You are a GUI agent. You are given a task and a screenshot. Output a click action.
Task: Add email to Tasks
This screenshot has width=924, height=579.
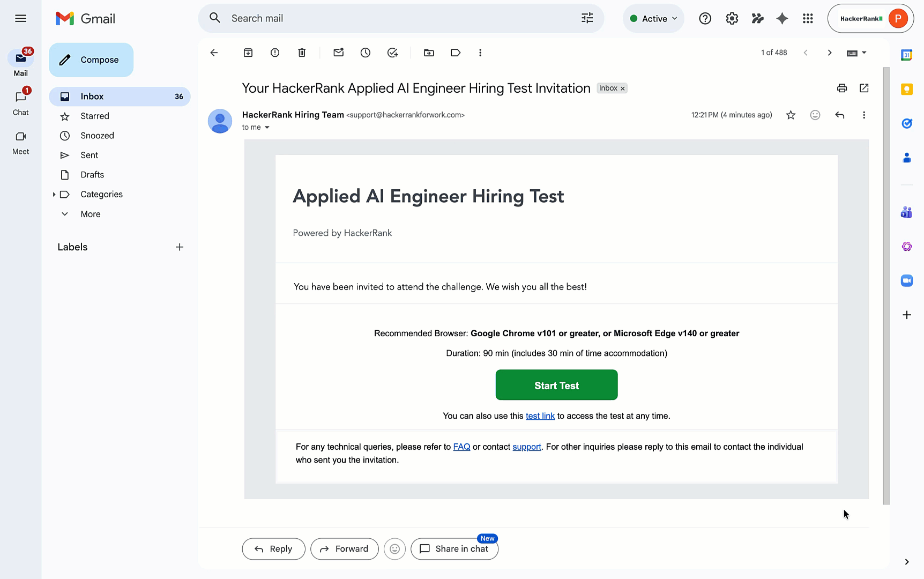coord(393,53)
